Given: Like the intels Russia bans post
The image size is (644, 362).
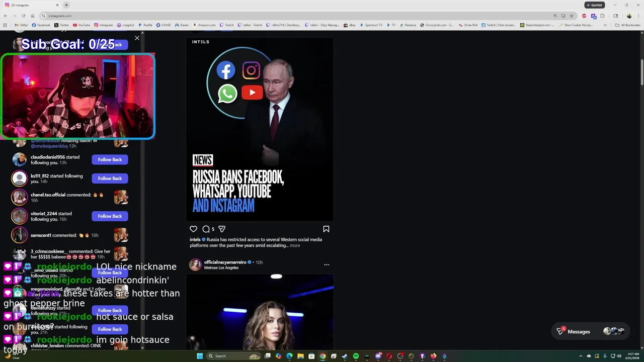Looking at the screenshot, I should point(193,229).
